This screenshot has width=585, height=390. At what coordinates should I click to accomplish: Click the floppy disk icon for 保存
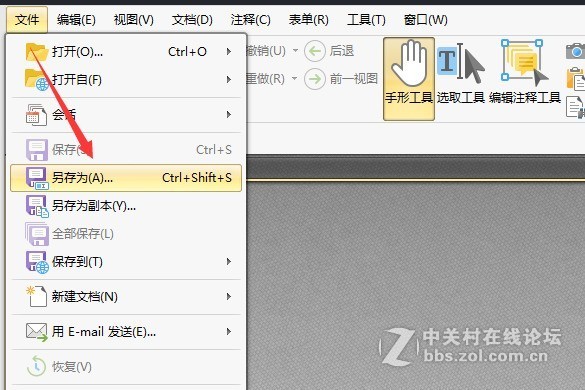(x=37, y=150)
